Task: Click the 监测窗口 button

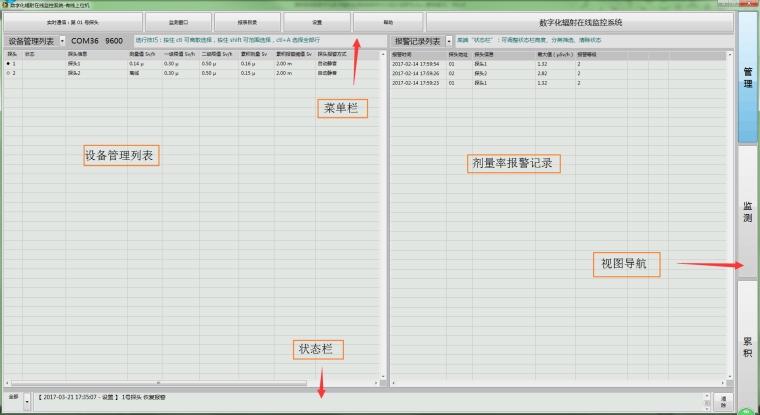Action: point(176,21)
